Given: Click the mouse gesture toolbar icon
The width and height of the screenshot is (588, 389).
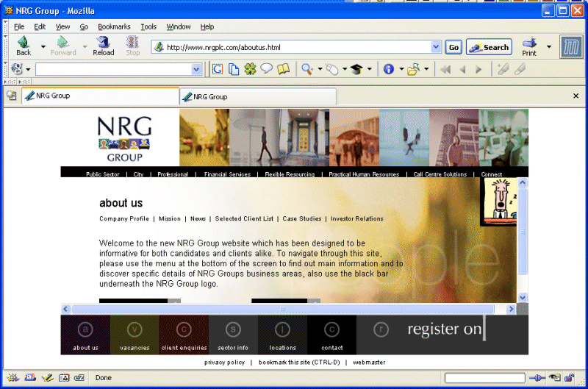Looking at the screenshot, I should point(332,69).
